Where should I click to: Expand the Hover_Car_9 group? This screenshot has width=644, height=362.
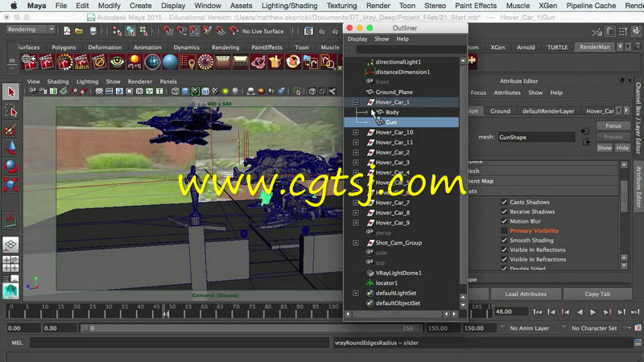[x=356, y=223]
